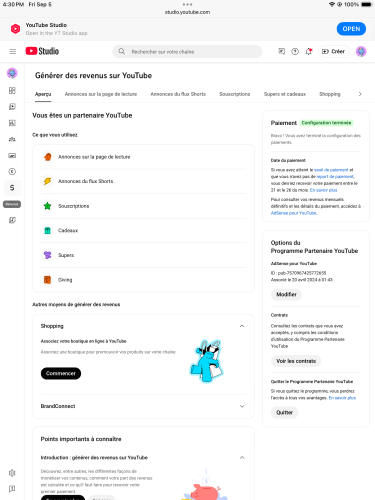The width and height of the screenshot is (375, 500).
Task: Click the Voir les contrats button
Action: point(296,361)
